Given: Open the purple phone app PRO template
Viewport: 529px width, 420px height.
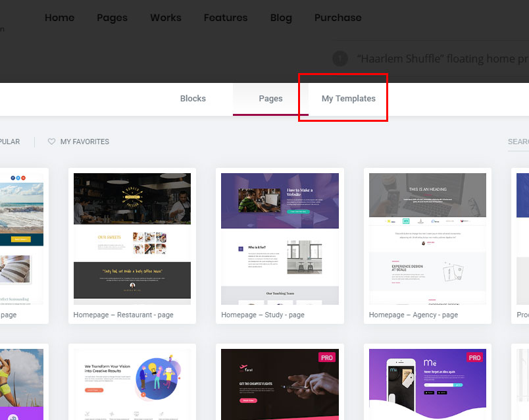Looking at the screenshot, I should [428, 384].
